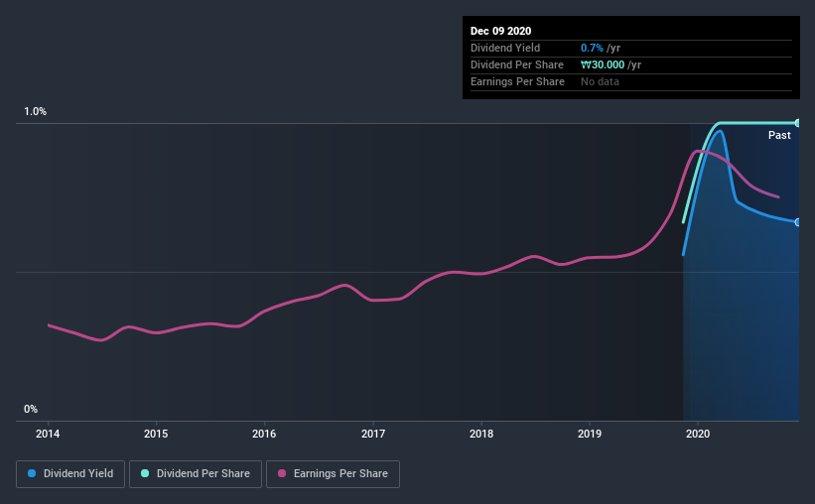
Task: Click the 2019 x-axis label
Action: point(590,434)
